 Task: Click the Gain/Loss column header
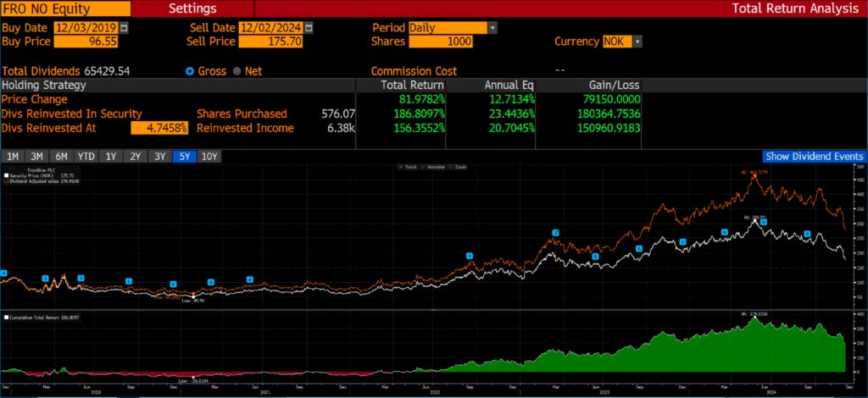point(615,86)
